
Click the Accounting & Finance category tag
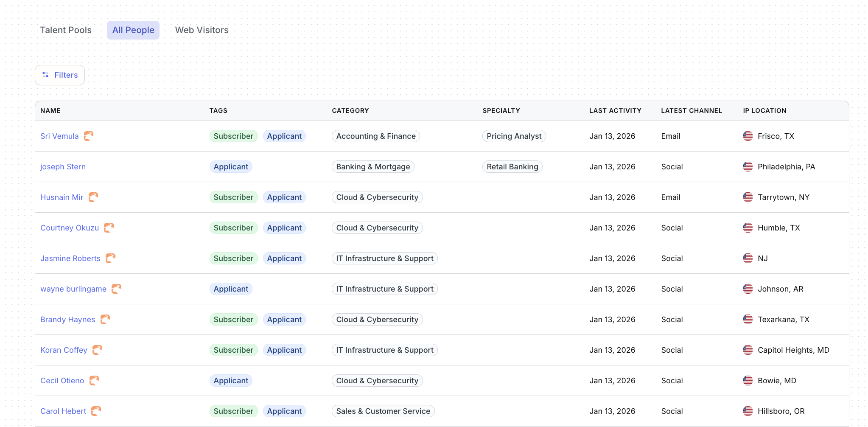[375, 136]
